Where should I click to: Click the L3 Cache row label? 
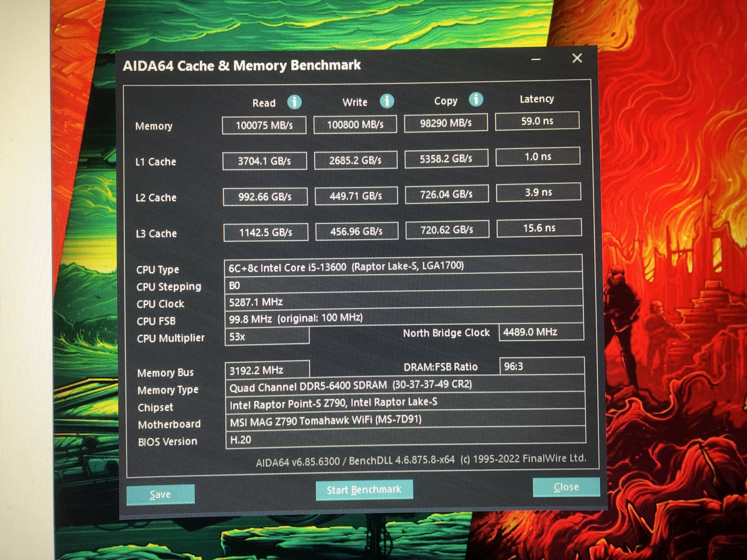click(x=156, y=233)
